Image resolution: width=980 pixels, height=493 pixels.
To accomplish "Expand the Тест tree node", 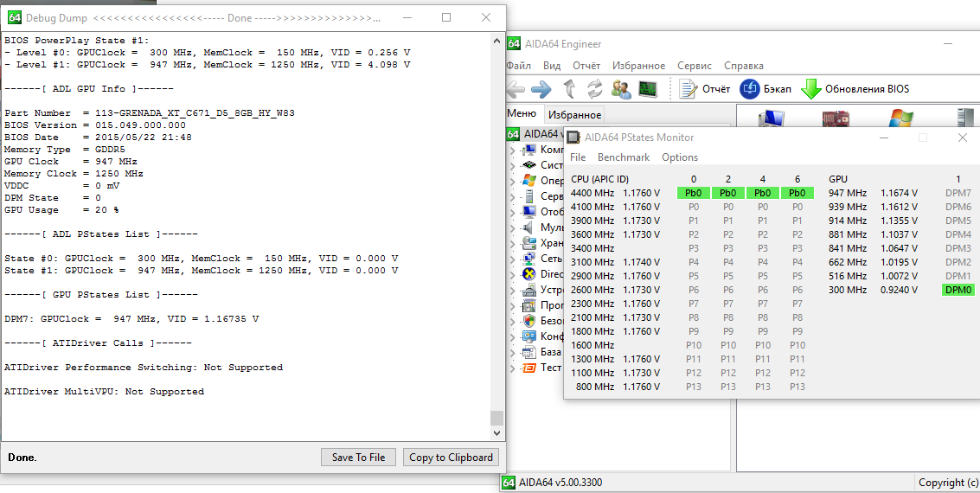I will 513,368.
